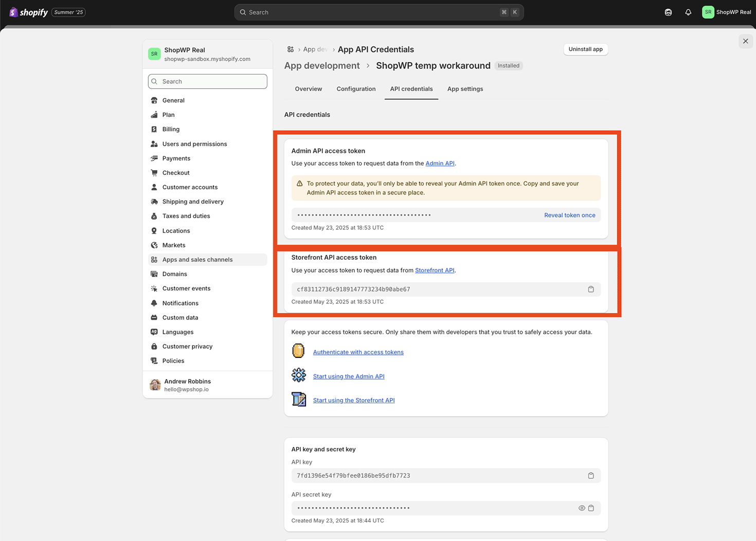Click the global search bar
The height and width of the screenshot is (541, 756).
tap(379, 12)
